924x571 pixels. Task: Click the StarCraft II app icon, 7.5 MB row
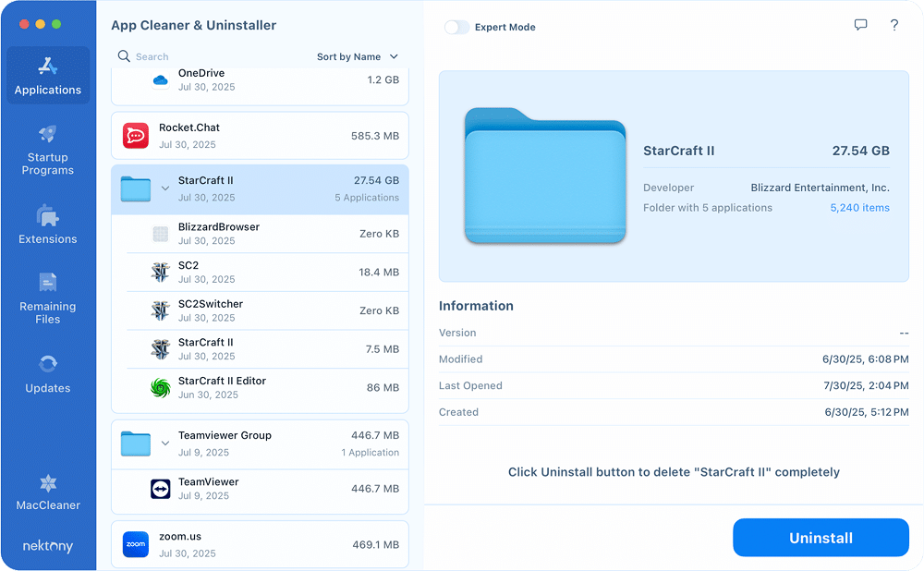tap(160, 349)
